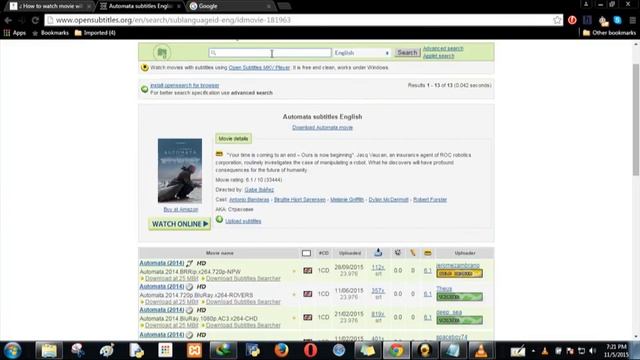Viewport: 640px width, 360px height.
Task: Launch Firefox from the taskbar
Action: [281, 350]
